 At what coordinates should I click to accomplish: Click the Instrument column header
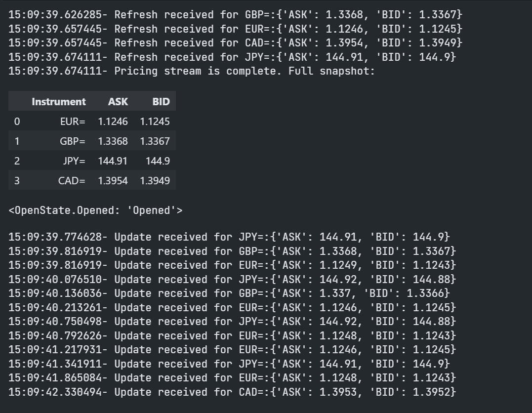[x=58, y=102]
